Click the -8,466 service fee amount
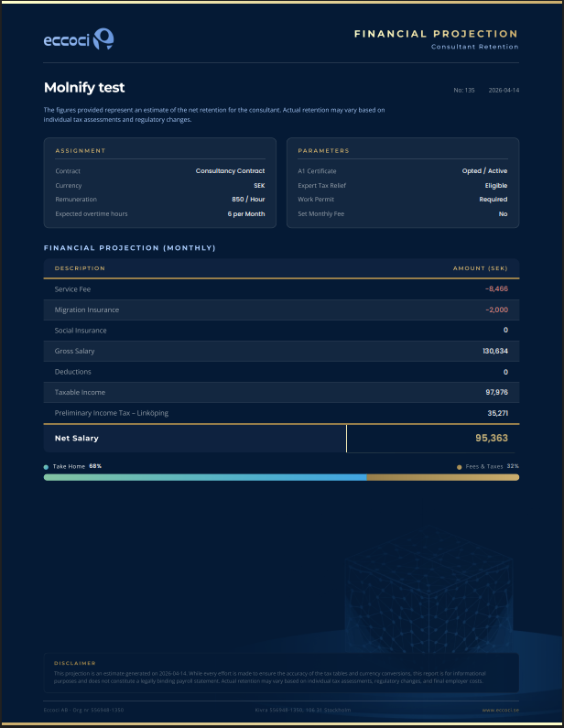Image resolution: width=564 pixels, height=728 pixels. [496, 288]
